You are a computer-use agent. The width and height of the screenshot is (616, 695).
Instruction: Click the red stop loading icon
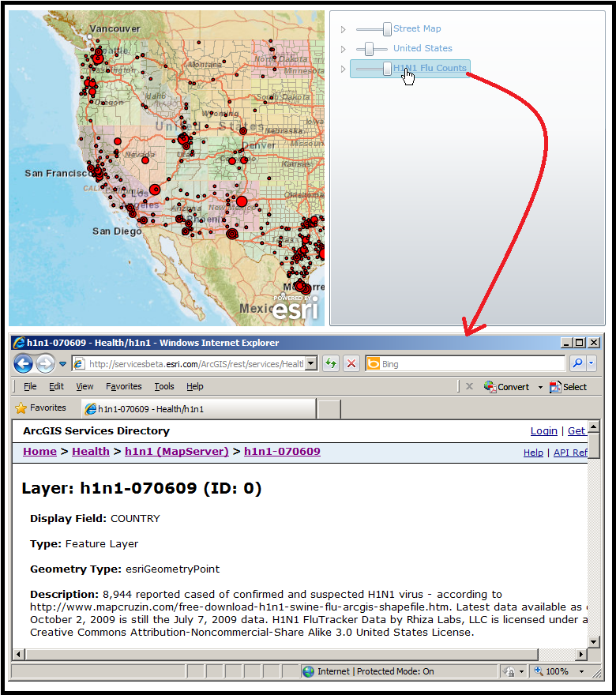(351, 363)
